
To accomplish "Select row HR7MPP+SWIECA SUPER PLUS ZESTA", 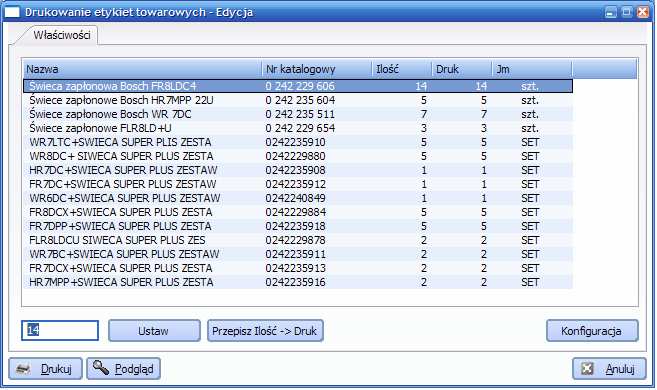I will pyautogui.click(x=298, y=282).
